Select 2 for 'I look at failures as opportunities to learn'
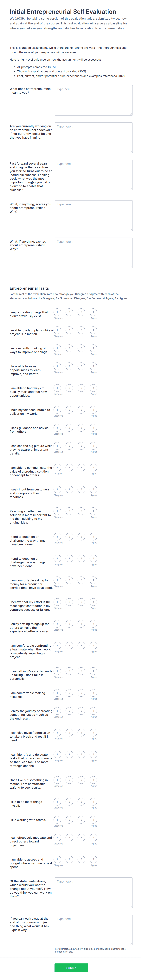Screen dimensions: 141x980 point(69,366)
